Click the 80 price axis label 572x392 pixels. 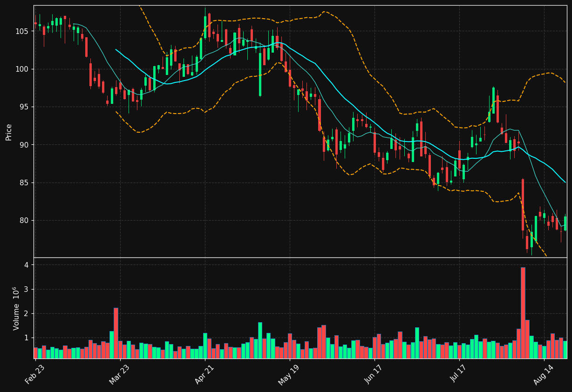(25, 221)
